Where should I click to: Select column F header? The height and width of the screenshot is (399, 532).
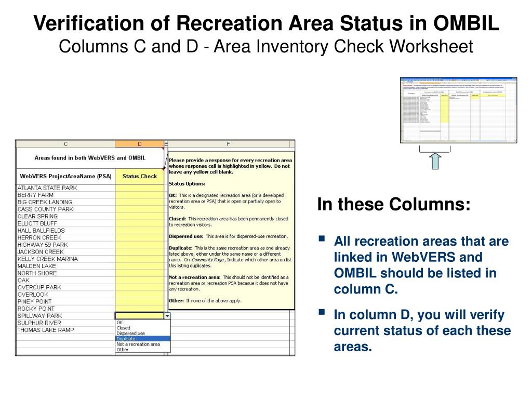pyautogui.click(x=229, y=144)
